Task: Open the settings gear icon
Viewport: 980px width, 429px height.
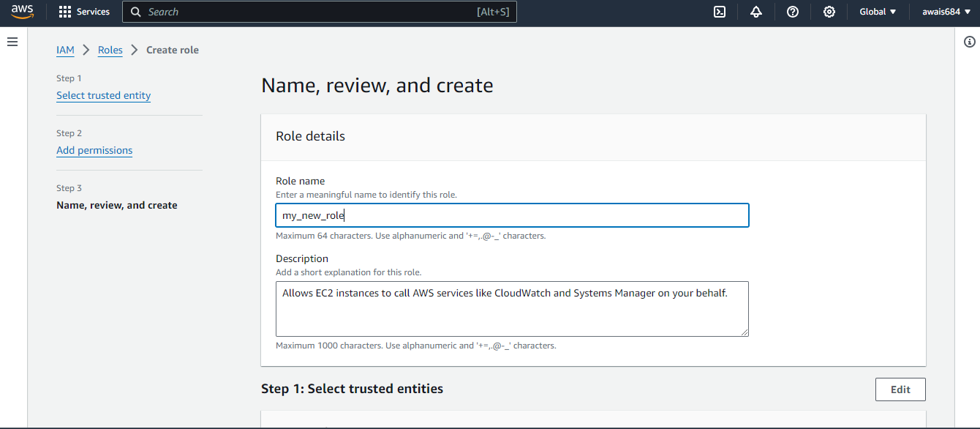Action: tap(829, 12)
